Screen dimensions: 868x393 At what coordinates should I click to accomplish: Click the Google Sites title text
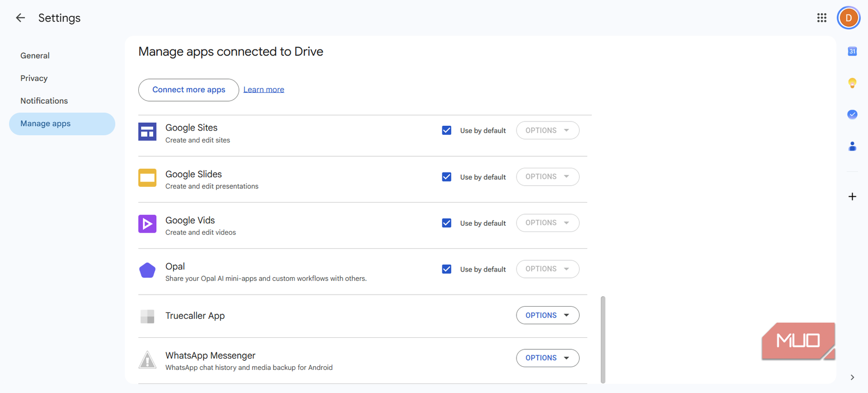point(191,128)
